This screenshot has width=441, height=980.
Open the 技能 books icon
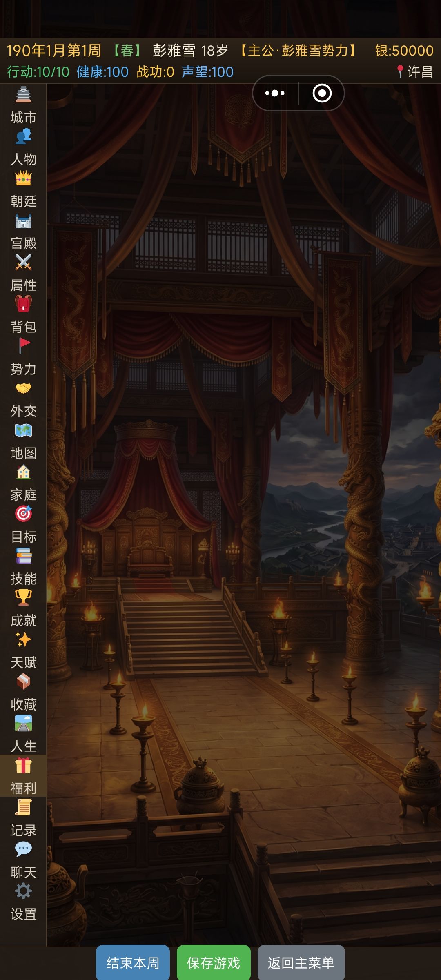click(x=23, y=556)
